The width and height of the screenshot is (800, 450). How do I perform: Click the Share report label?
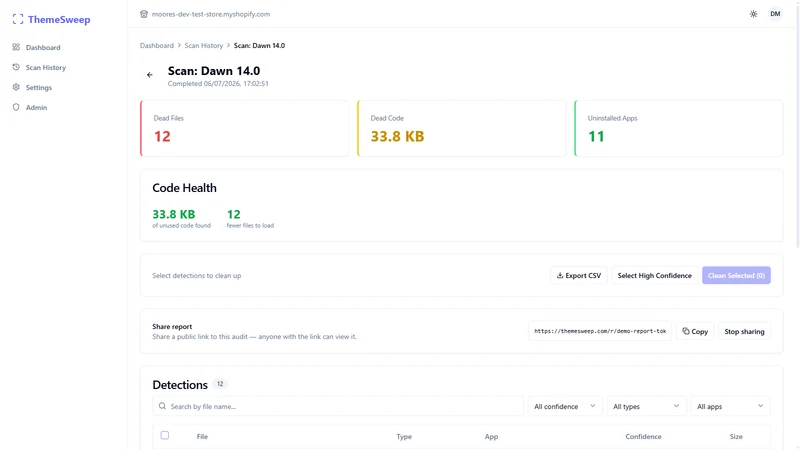[x=172, y=327]
